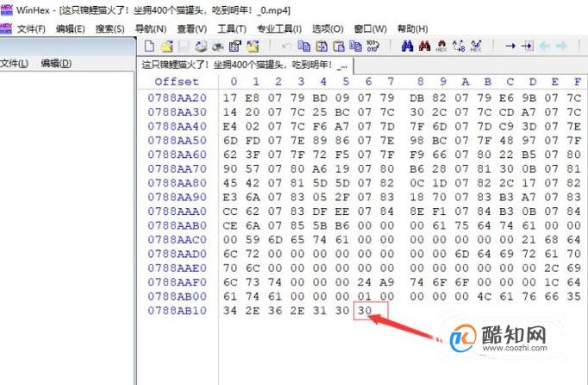Click the Copy block icon
Viewport: 588px width, 385px height.
pos(303,46)
